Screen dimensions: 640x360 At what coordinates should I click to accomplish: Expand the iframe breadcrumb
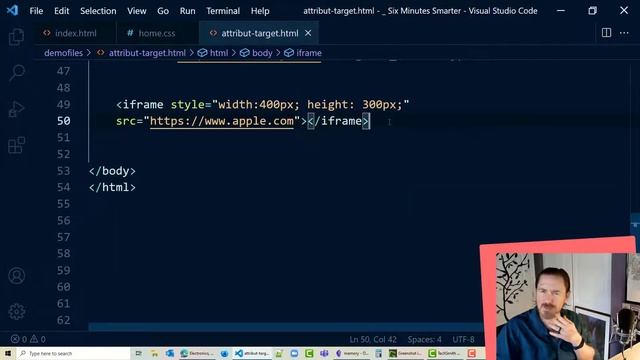(309, 53)
